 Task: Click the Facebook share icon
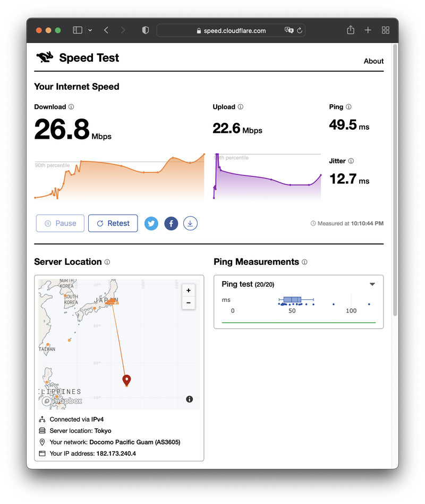(171, 224)
